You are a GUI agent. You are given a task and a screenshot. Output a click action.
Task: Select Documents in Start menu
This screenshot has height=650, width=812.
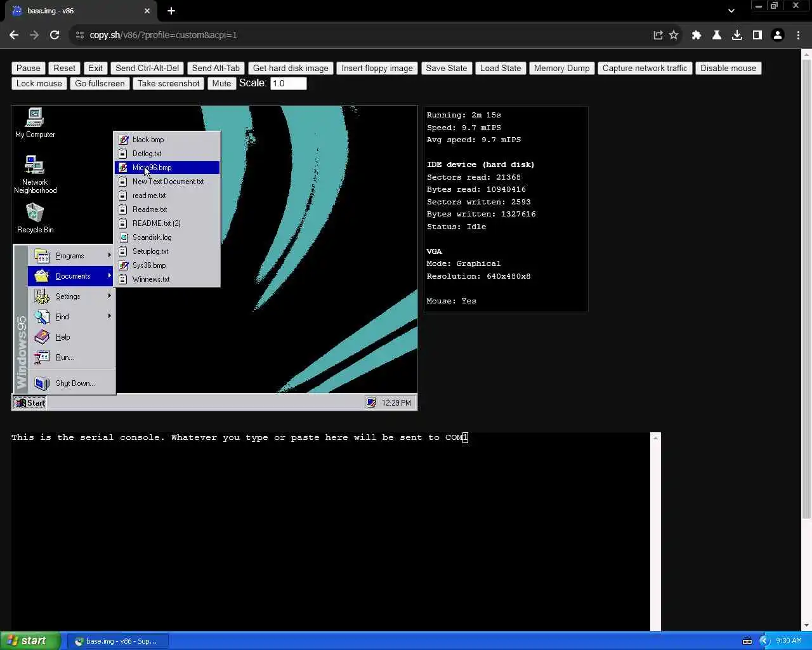pos(72,276)
